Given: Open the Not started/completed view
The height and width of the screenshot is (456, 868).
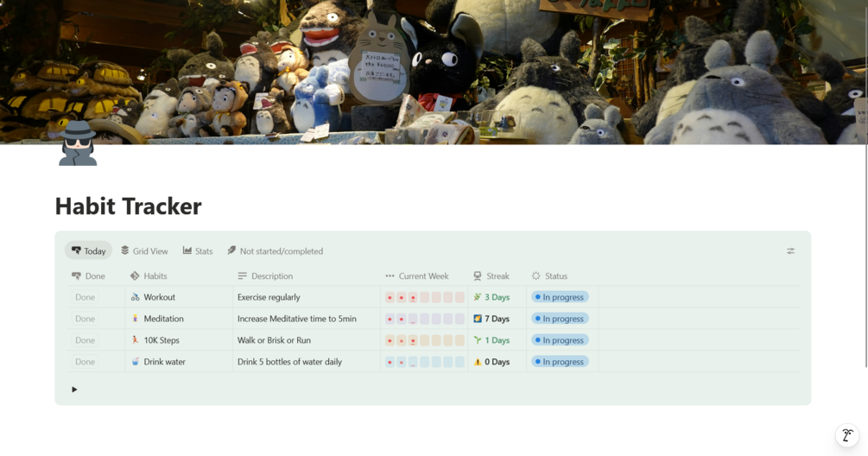Looking at the screenshot, I should 276,251.
